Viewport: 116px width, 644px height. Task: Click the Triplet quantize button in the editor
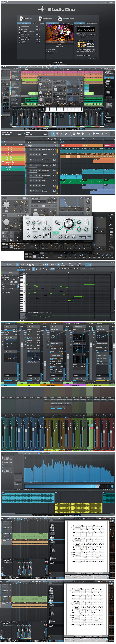point(58,269)
